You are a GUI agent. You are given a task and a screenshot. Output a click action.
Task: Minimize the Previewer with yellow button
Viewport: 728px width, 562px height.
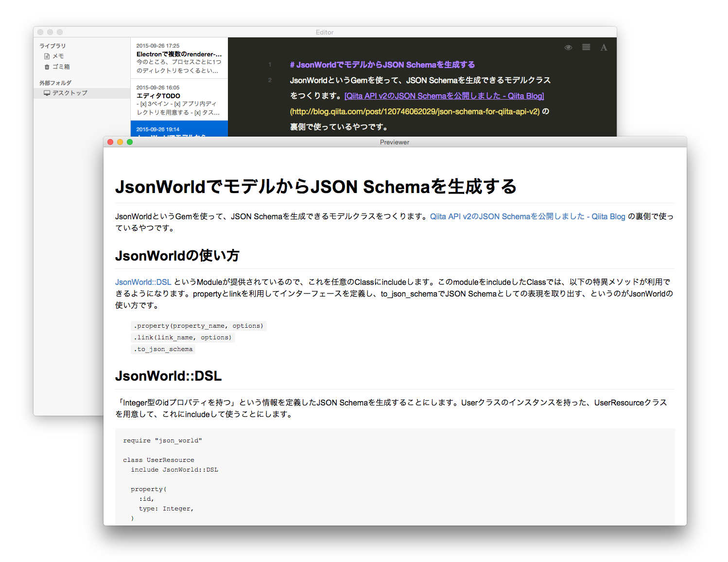(120, 142)
